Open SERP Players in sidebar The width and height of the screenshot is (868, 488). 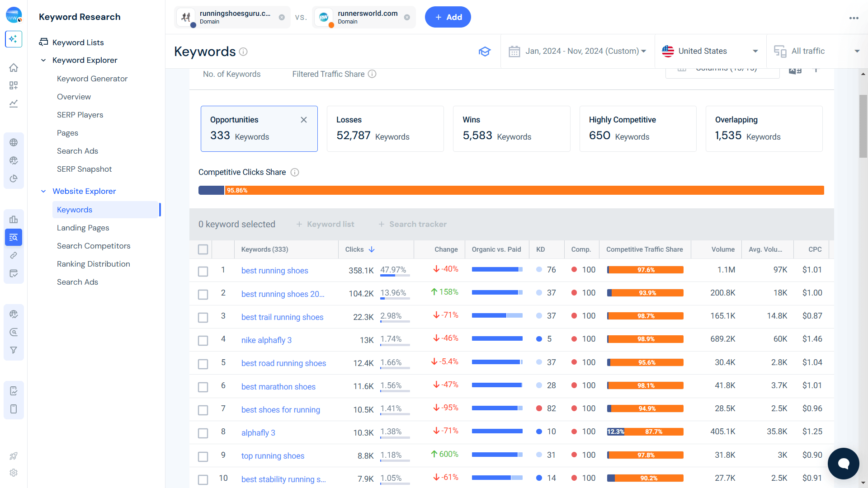pos(80,115)
